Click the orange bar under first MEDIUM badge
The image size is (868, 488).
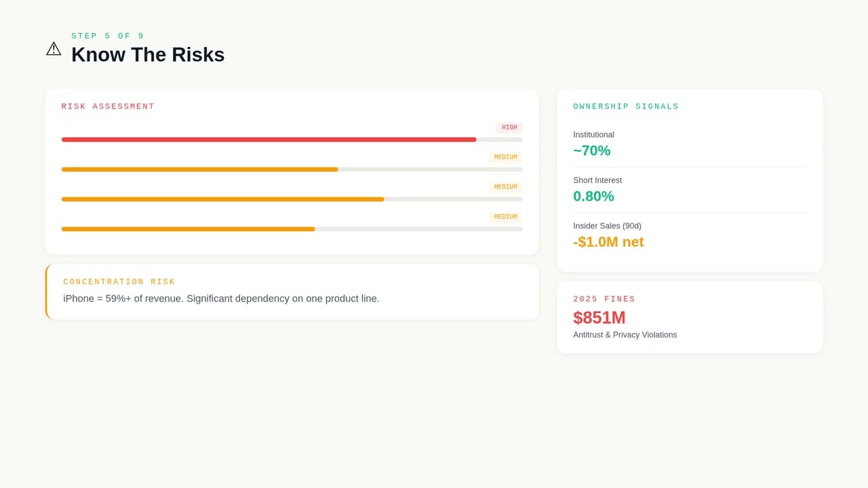coord(199,169)
